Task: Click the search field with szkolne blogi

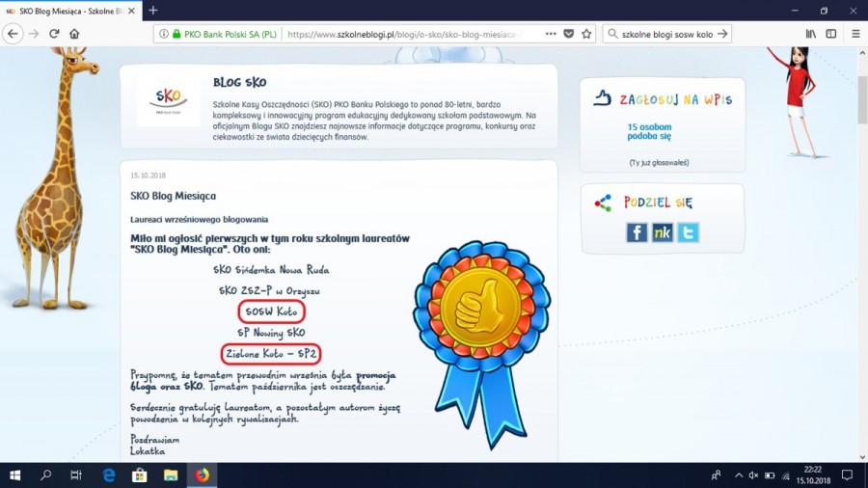Action: click(x=667, y=35)
